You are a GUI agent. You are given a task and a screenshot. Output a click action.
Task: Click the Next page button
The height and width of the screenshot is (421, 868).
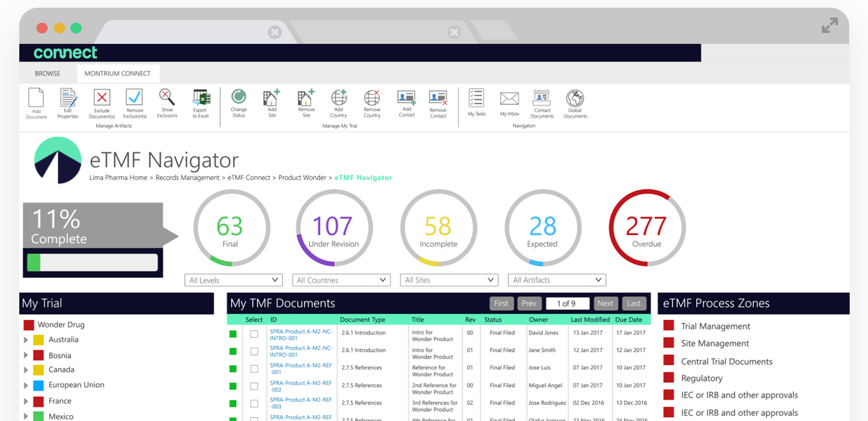click(x=605, y=303)
